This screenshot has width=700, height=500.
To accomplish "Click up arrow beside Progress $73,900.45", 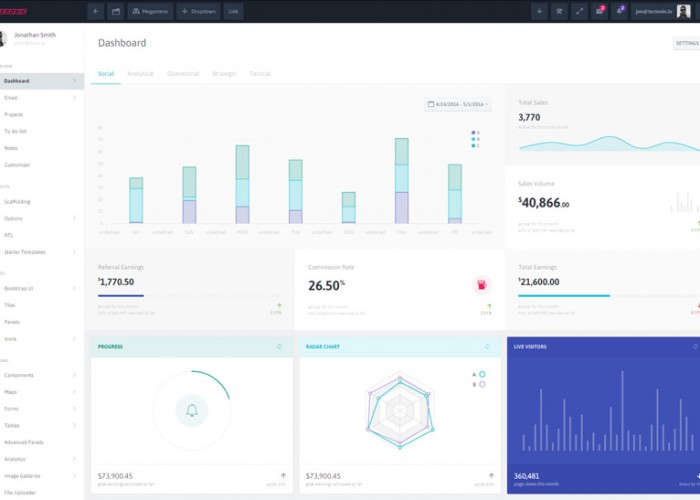I will click(x=283, y=475).
